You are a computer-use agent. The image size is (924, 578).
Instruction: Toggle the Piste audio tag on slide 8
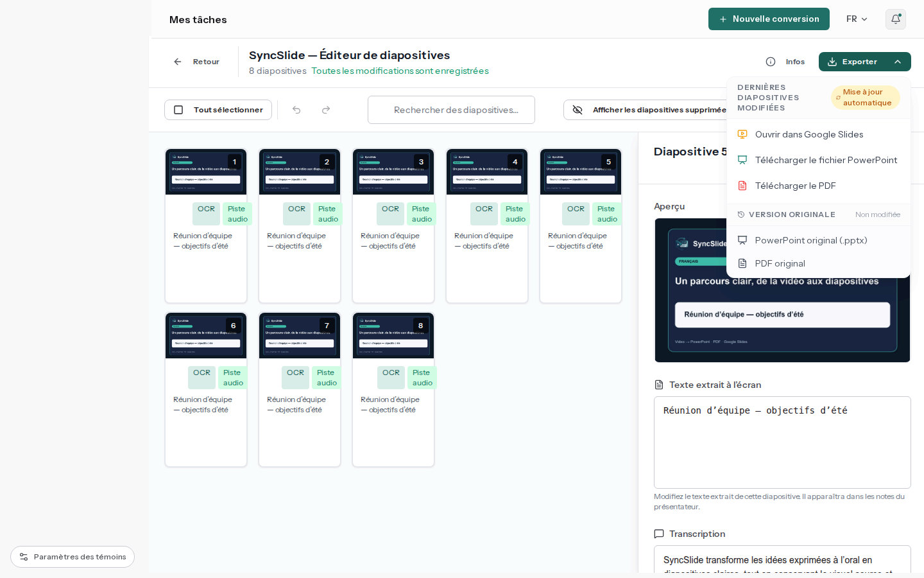click(x=422, y=378)
